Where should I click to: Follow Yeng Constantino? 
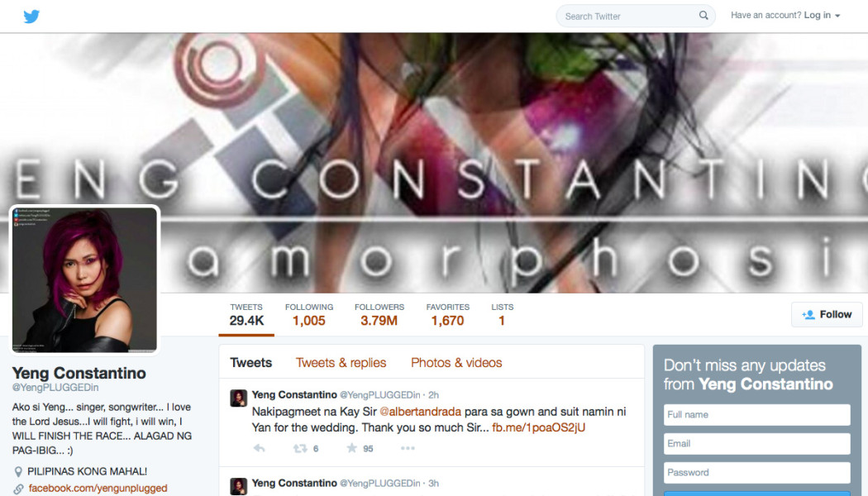pos(827,314)
